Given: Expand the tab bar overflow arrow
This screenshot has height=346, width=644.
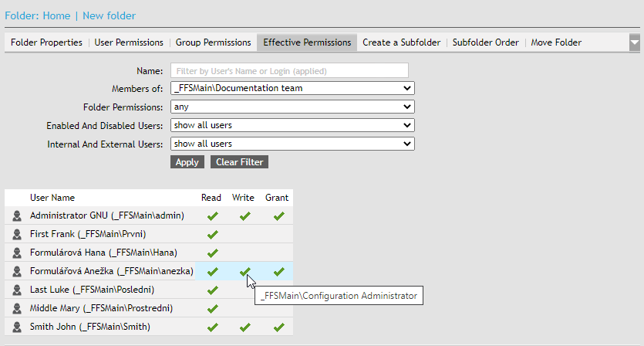Looking at the screenshot, I should (634, 42).
